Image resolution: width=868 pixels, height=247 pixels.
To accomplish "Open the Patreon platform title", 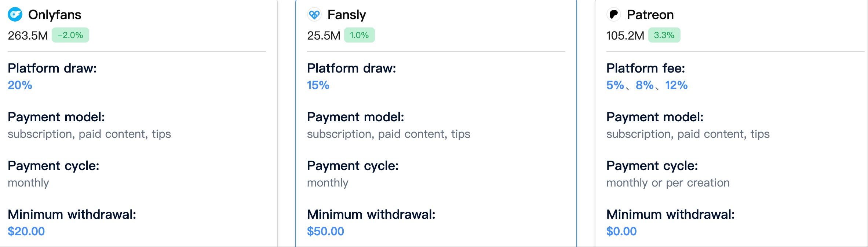I will pyautogui.click(x=650, y=15).
